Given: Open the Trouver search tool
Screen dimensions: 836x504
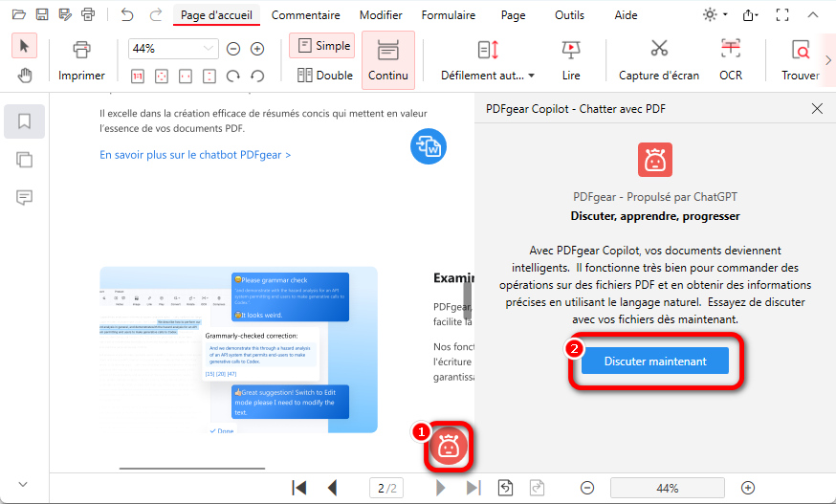Looking at the screenshot, I should [x=801, y=60].
